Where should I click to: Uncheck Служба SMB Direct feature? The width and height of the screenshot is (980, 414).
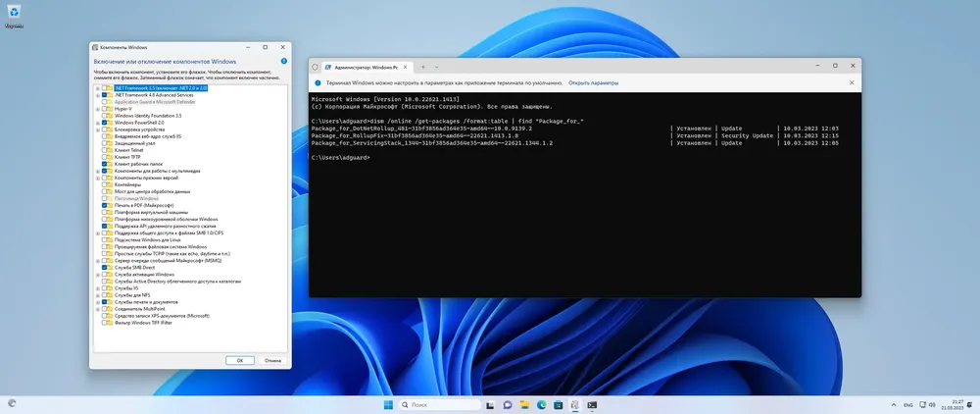(105, 267)
